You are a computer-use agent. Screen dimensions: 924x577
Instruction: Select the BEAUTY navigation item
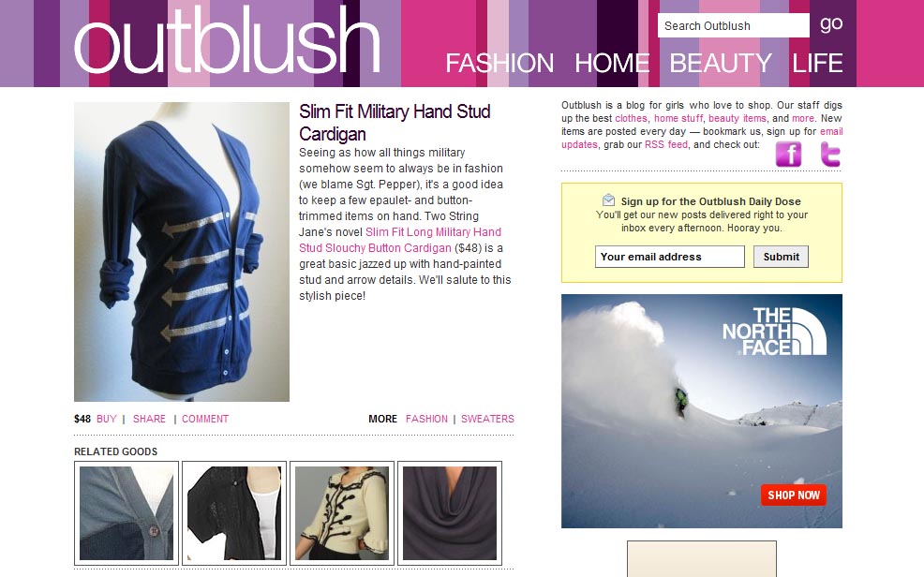click(x=720, y=63)
